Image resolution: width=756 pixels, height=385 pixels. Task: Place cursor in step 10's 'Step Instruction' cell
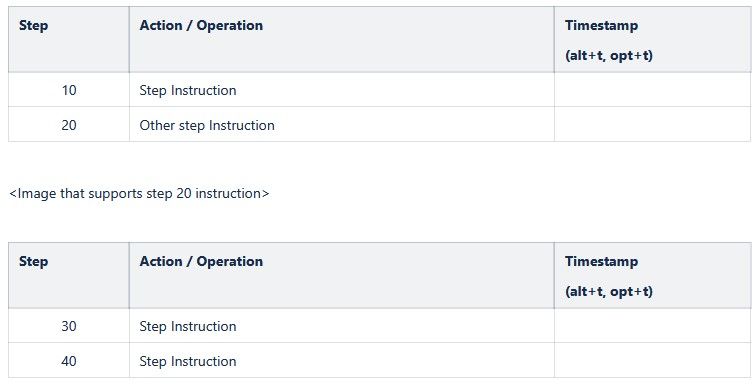click(x=342, y=90)
